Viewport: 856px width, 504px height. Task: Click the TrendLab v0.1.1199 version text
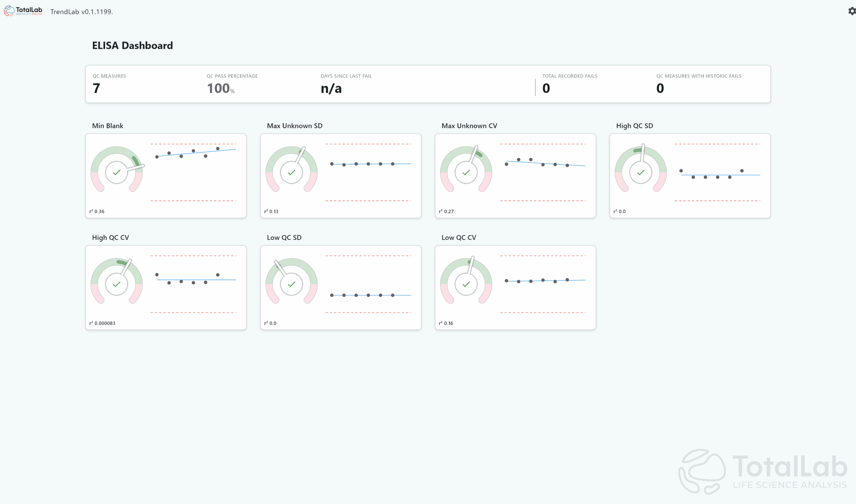[81, 12]
